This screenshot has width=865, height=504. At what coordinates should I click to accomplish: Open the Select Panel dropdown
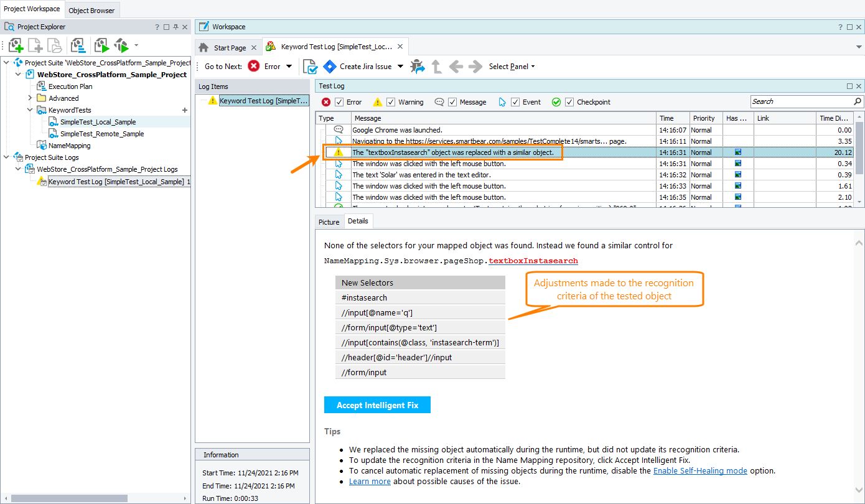click(x=510, y=67)
